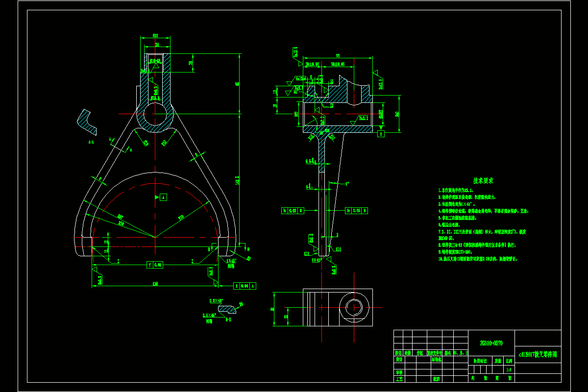The height and width of the screenshot is (392, 588).
Task: Select the 技术要求 heading text
Action: [483, 181]
